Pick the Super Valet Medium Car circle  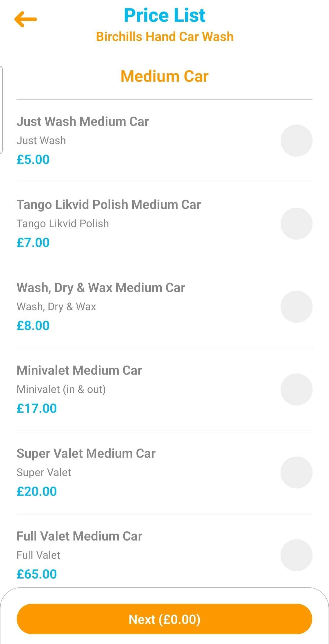(x=296, y=472)
